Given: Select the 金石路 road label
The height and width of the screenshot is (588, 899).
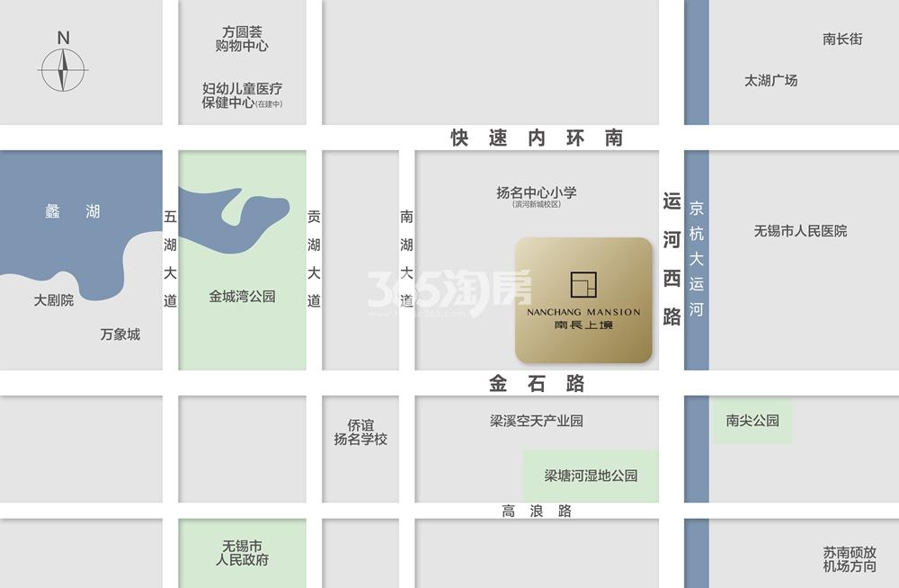Looking at the screenshot, I should (x=537, y=383).
